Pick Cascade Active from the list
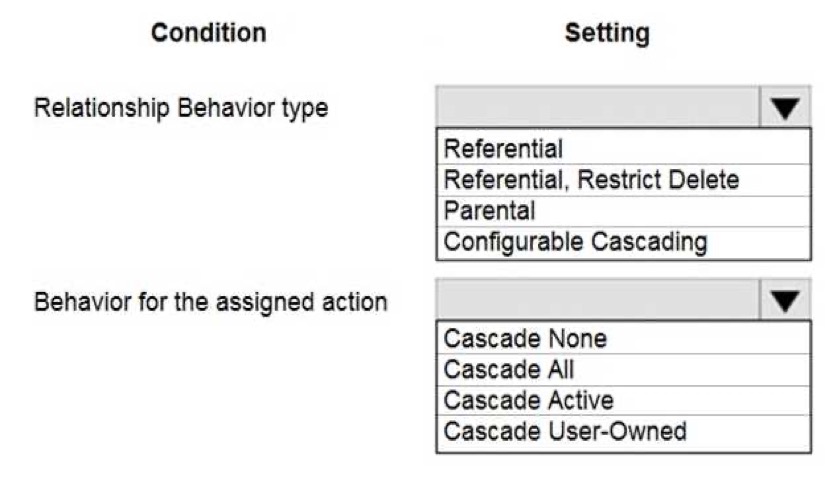Image resolution: width=830 pixels, height=483 pixels. tap(624, 400)
